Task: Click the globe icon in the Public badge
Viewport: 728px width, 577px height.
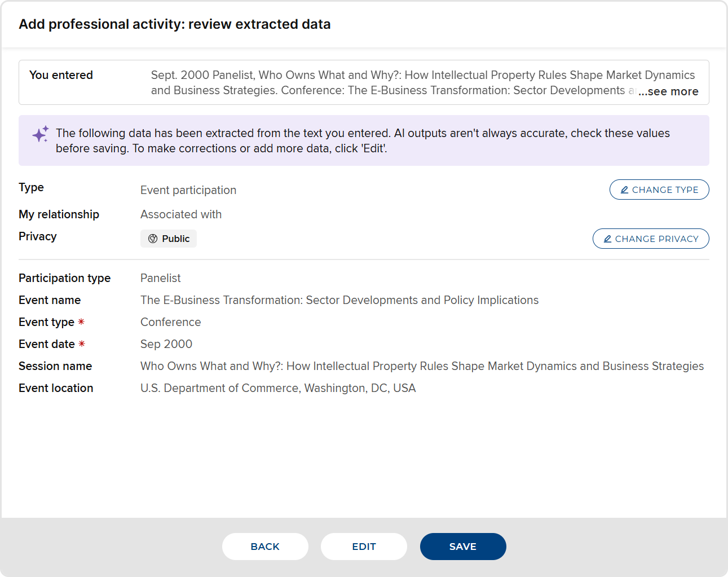Action: pyautogui.click(x=153, y=239)
